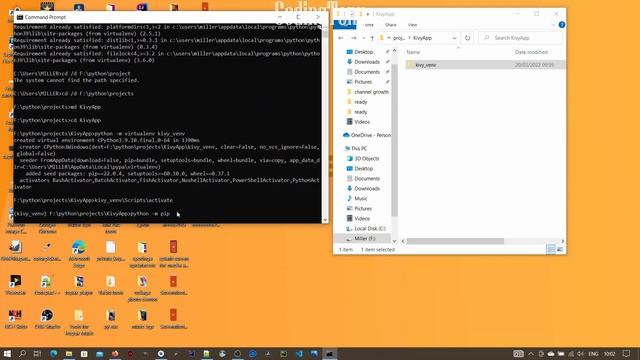Screen dimensions: 640x360
Task: Click the taskbar clock showing 10:02
Action: [x=609, y=354]
